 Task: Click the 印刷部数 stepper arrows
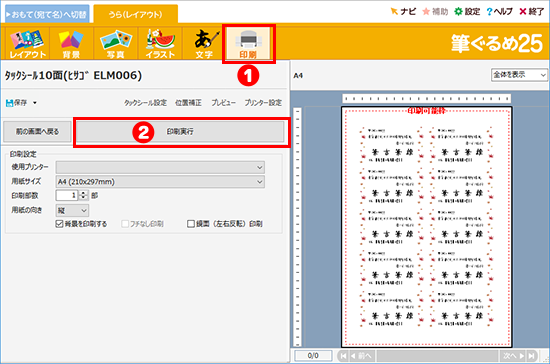pyautogui.click(x=83, y=195)
